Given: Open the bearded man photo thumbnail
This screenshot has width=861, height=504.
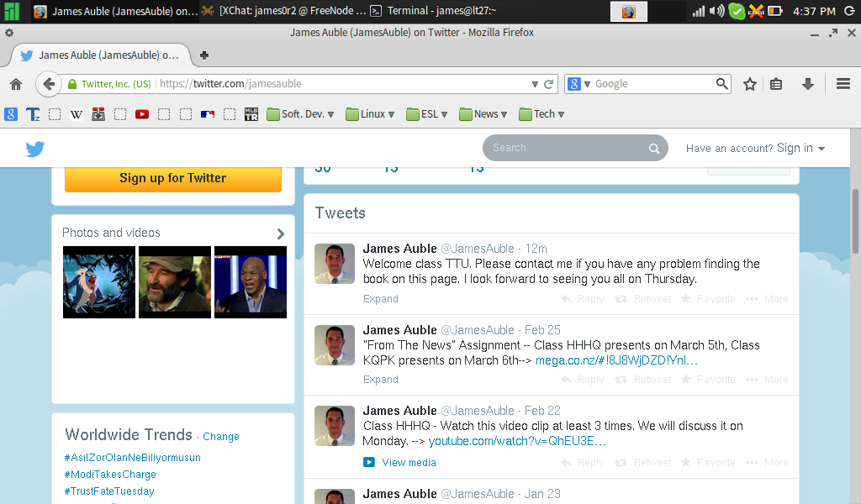Looking at the screenshot, I should click(x=175, y=282).
